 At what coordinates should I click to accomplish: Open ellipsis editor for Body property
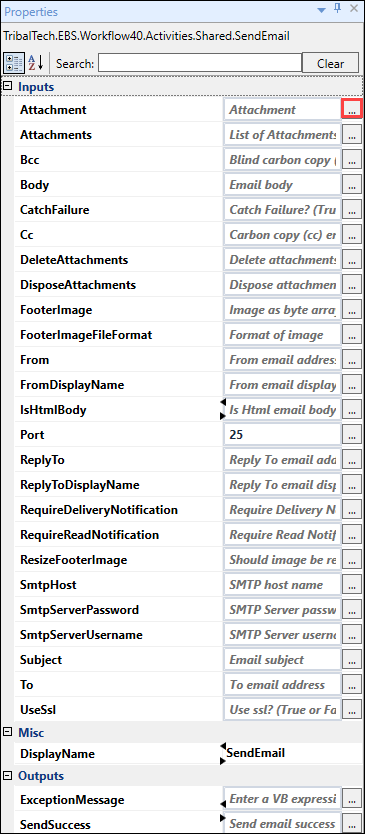[x=352, y=185]
